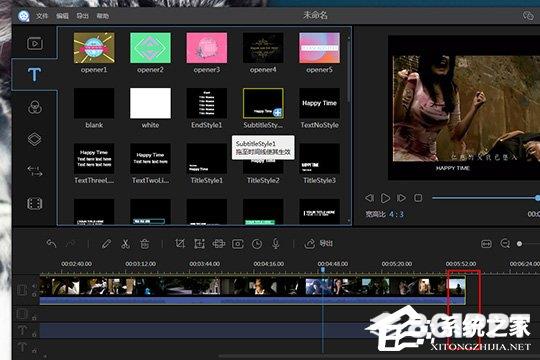
Task: Toggle lock on the first text track
Action: pyautogui.click(x=34, y=334)
